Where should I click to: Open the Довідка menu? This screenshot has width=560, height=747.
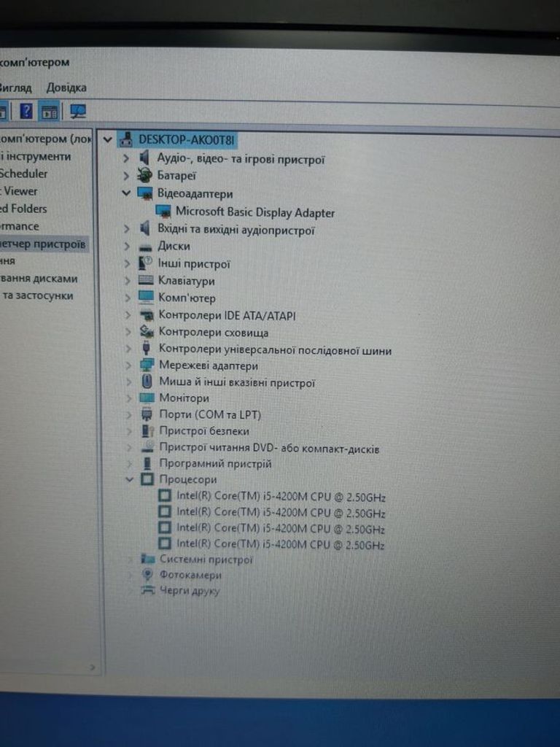click(66, 88)
